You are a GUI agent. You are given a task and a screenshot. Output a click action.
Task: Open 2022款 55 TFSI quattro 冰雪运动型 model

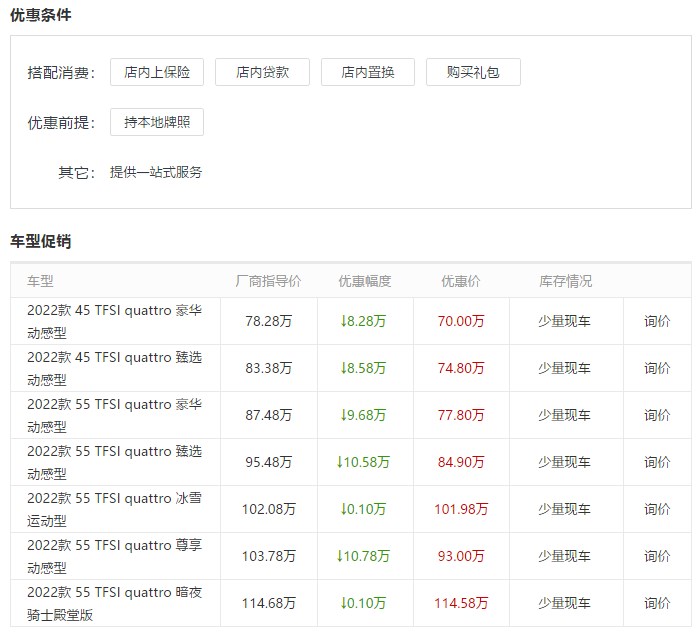[x=114, y=510]
